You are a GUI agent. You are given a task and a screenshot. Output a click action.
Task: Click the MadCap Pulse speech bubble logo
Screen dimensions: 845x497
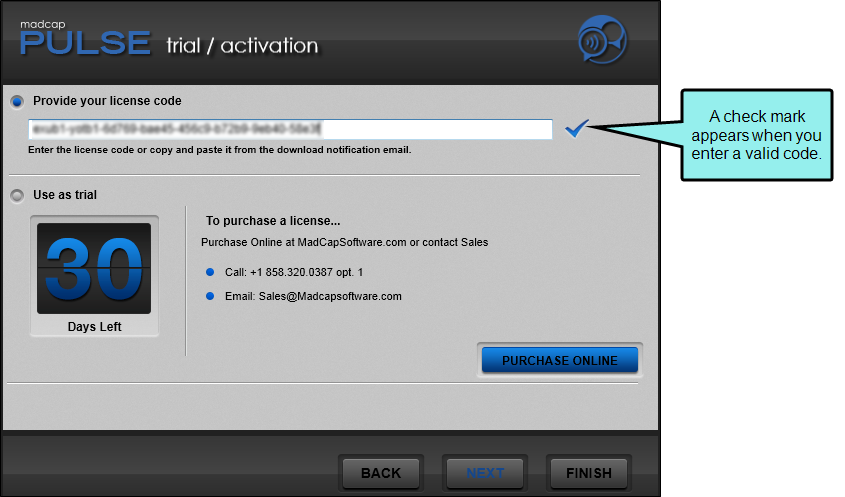coord(602,42)
